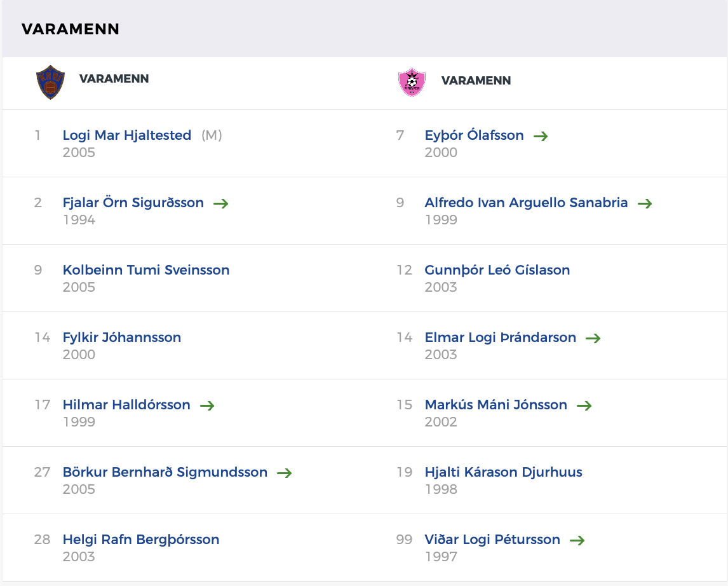Select player Fylkir Jóhannsson

coord(122,337)
